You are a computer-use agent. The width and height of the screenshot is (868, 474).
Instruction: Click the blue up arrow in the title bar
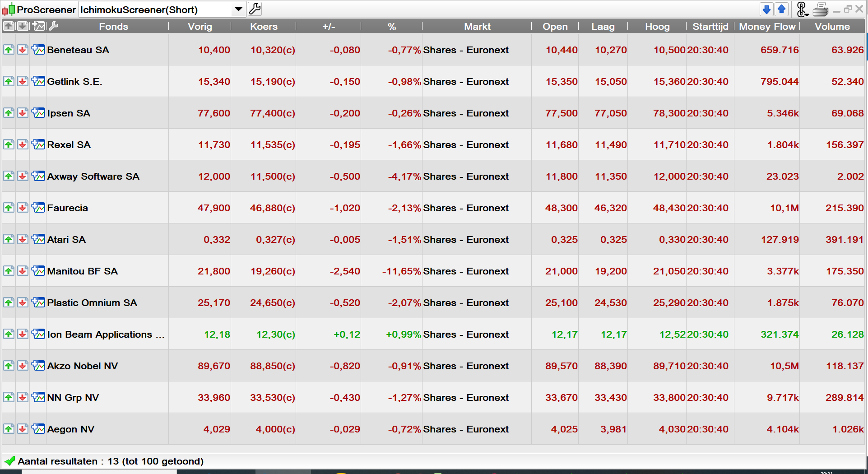click(781, 9)
